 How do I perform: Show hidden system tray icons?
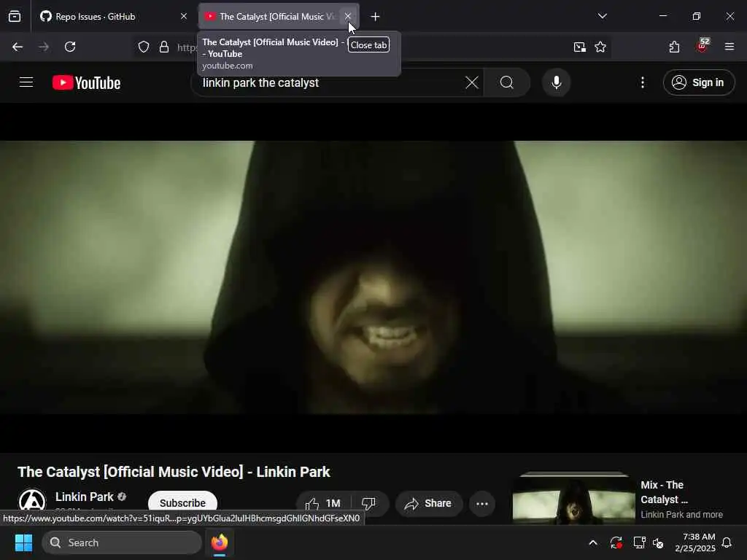click(x=593, y=542)
